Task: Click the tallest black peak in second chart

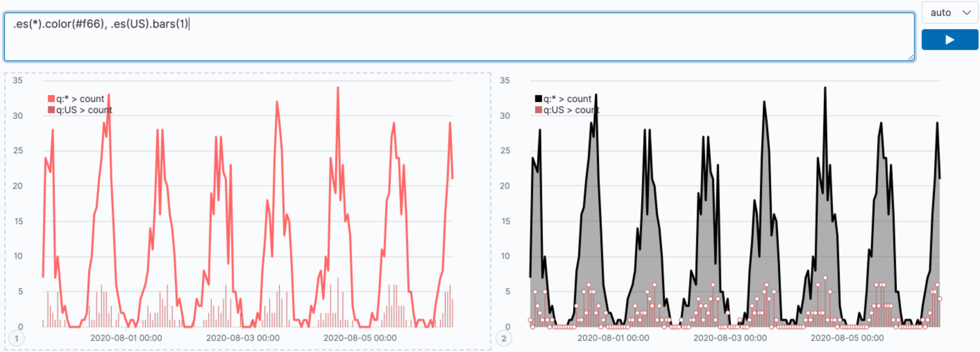Action: 825,88
